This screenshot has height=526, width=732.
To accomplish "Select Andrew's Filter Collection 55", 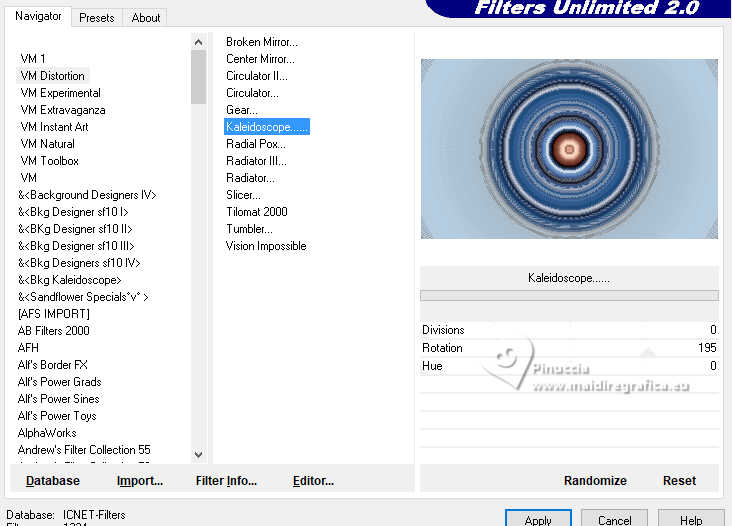I will click(84, 450).
